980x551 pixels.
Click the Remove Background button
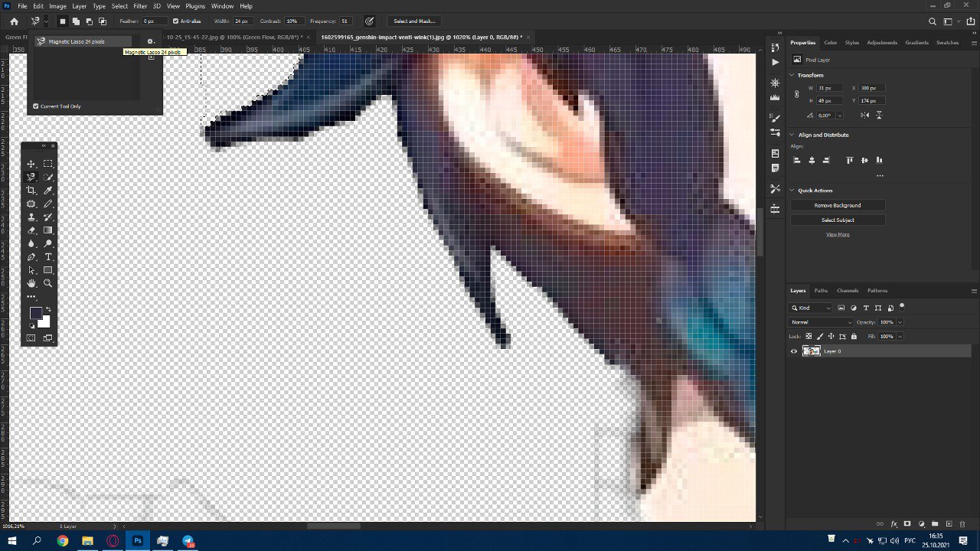[x=838, y=205]
